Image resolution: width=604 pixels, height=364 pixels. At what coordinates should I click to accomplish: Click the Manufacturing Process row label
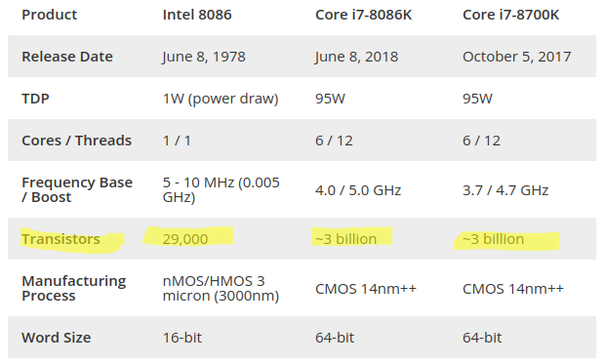(74, 288)
